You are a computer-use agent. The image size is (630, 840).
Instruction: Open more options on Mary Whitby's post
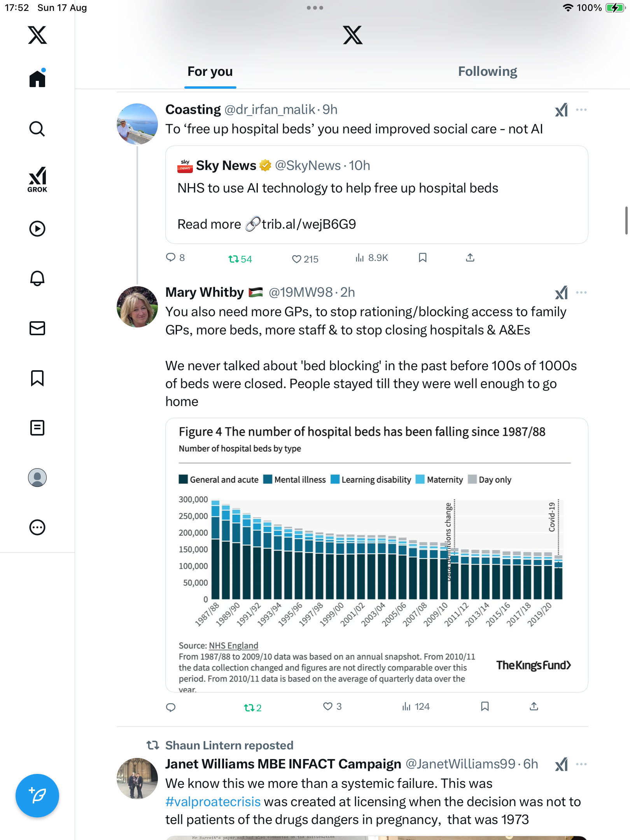click(x=581, y=292)
